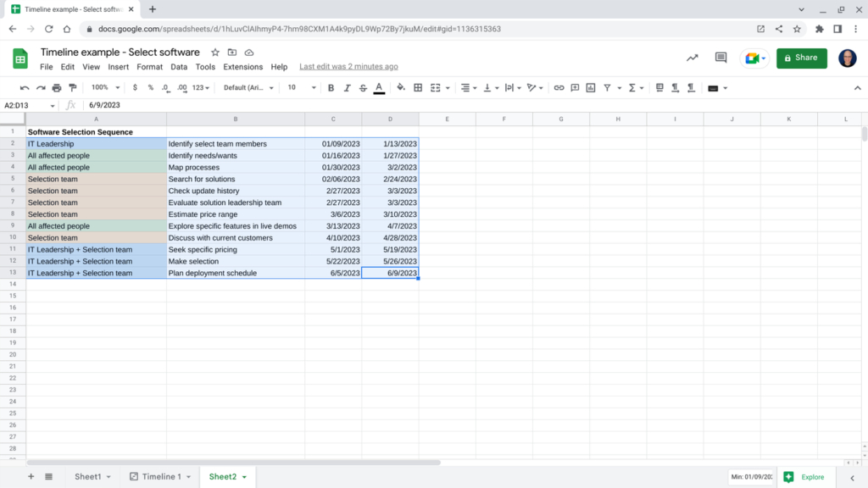Format selection as currency
The height and width of the screenshot is (488, 868).
pos(136,87)
